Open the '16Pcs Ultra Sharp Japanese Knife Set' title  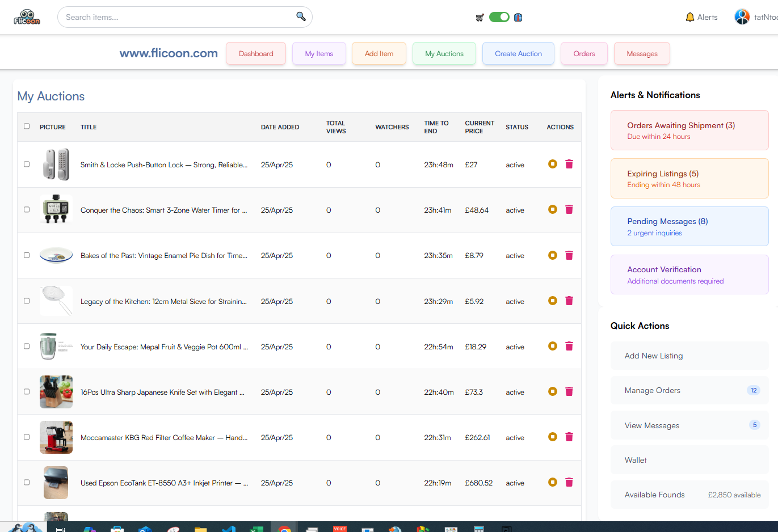162,392
